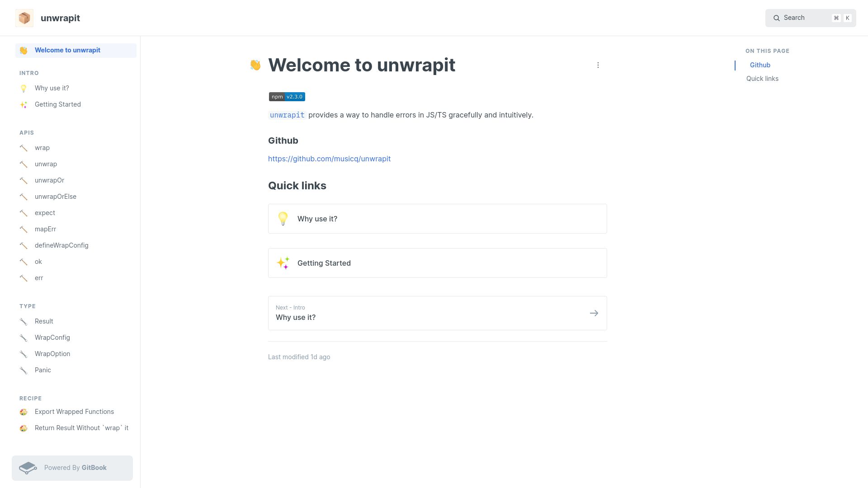
Task: Open the err API page
Action: click(76, 278)
